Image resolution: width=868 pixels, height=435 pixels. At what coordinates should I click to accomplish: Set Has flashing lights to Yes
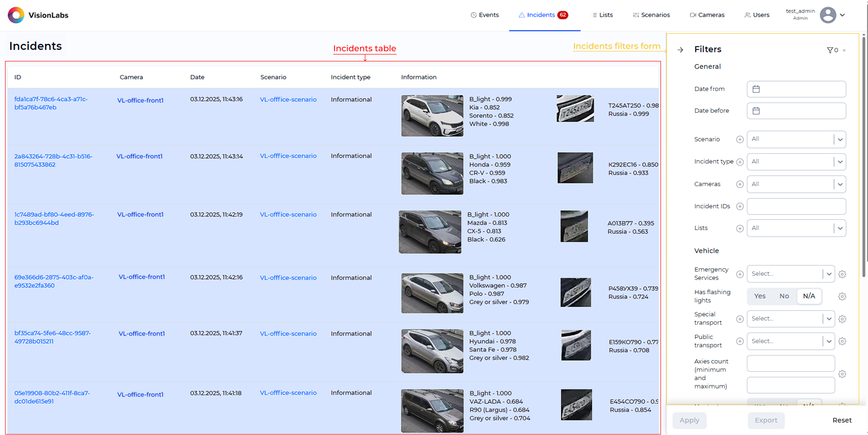[759, 296]
